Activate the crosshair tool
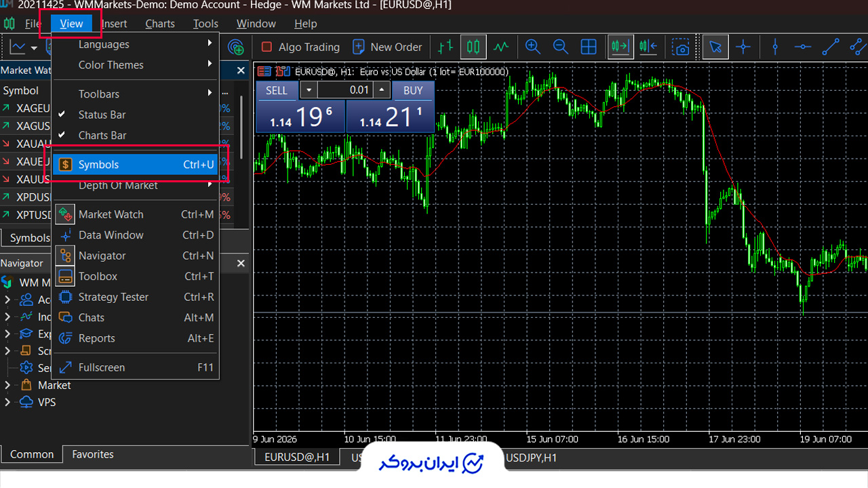 (743, 47)
